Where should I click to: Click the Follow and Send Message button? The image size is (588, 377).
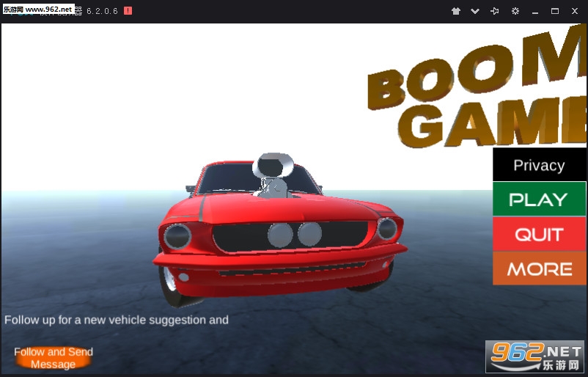[53, 358]
